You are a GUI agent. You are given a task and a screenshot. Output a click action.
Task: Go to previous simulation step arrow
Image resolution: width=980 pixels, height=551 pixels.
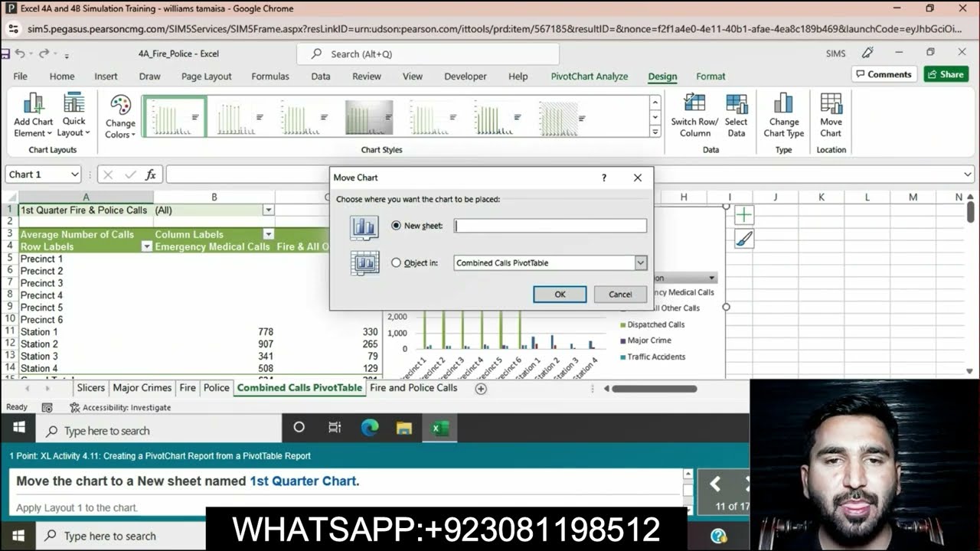coord(715,484)
